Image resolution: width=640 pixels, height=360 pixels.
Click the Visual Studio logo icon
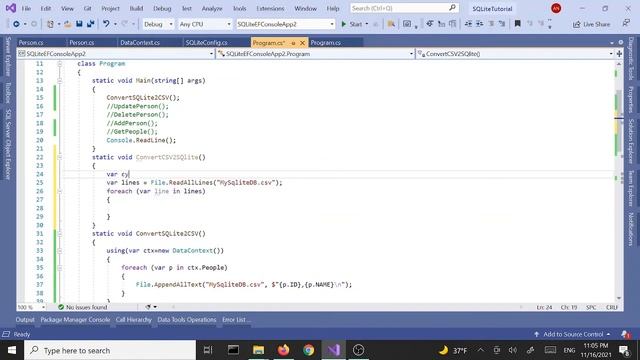11,8
